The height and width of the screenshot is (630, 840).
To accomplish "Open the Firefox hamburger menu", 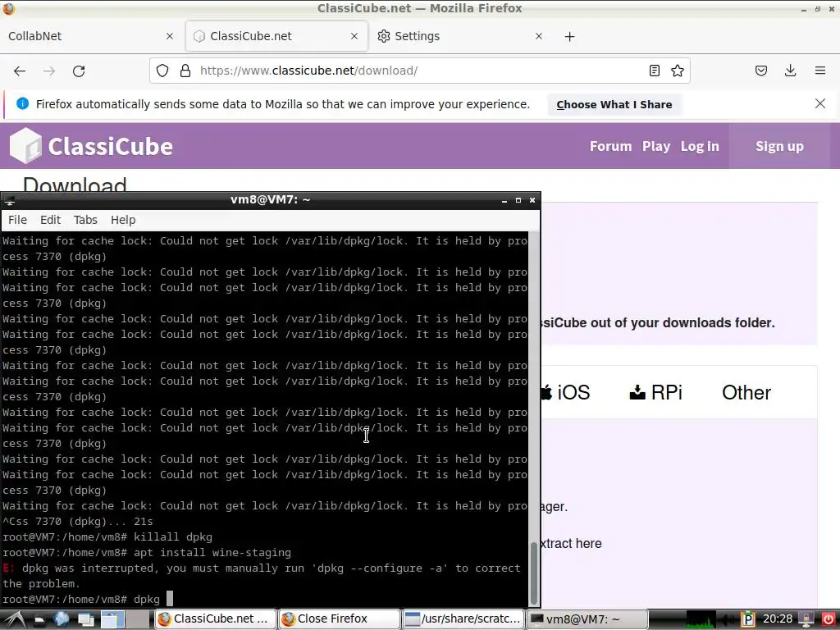I will (820, 71).
